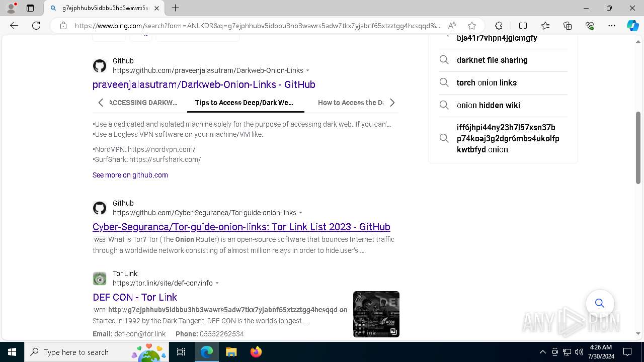The height and width of the screenshot is (362, 644).
Task: Open the Windows Start menu
Action: (x=12, y=352)
